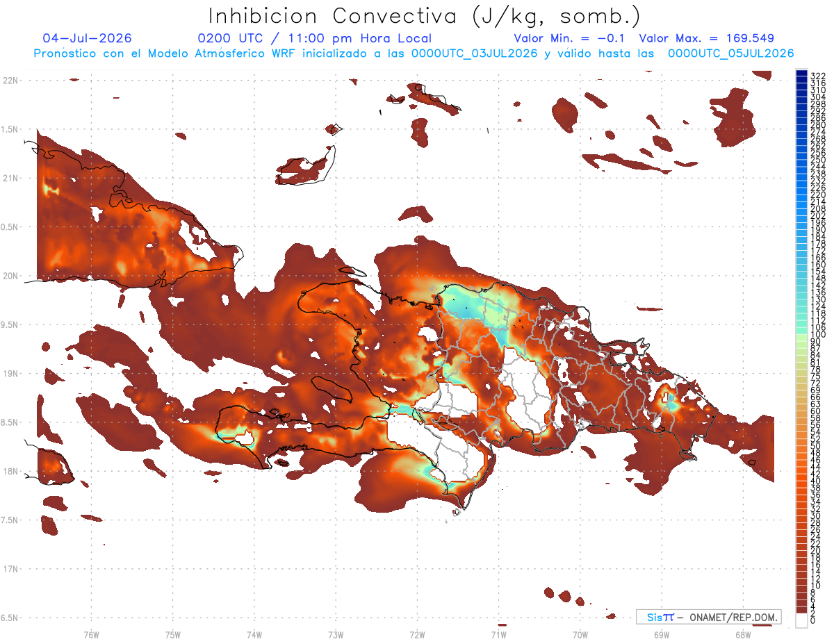Image resolution: width=834 pixels, height=644 pixels.
Task: Click the '69W' longitude axis label
Action: point(662,634)
